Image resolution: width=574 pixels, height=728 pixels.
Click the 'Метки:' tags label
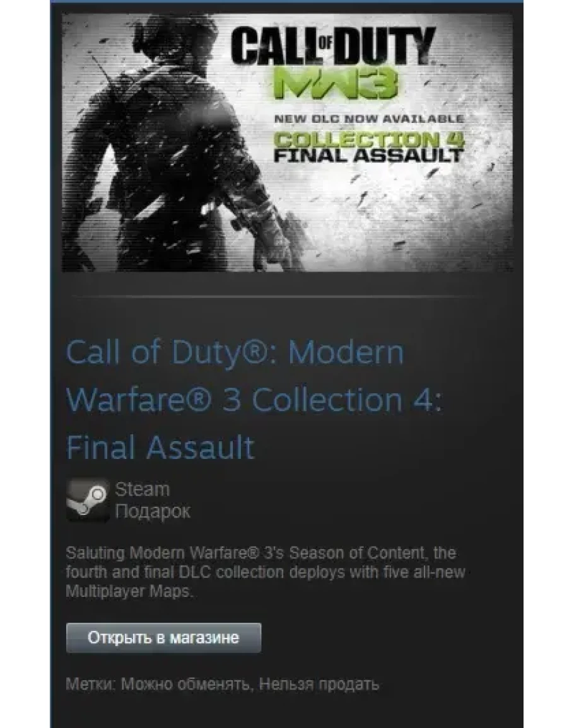tap(91, 685)
